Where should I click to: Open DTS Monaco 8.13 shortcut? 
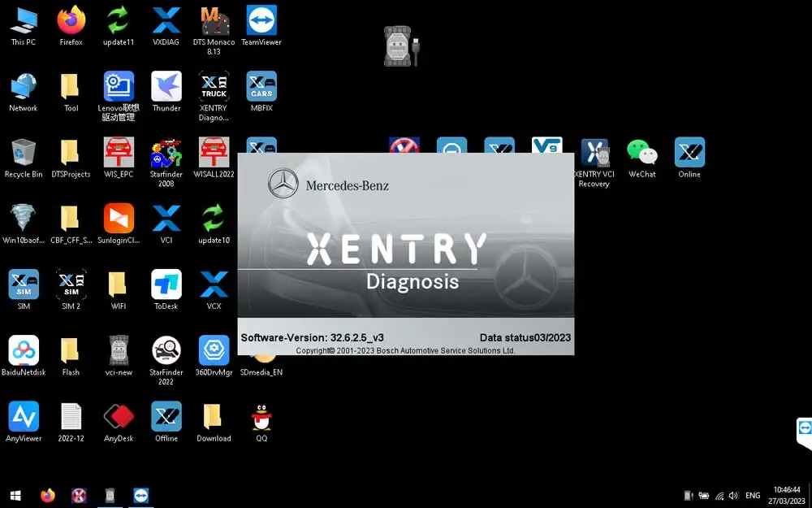[214, 31]
